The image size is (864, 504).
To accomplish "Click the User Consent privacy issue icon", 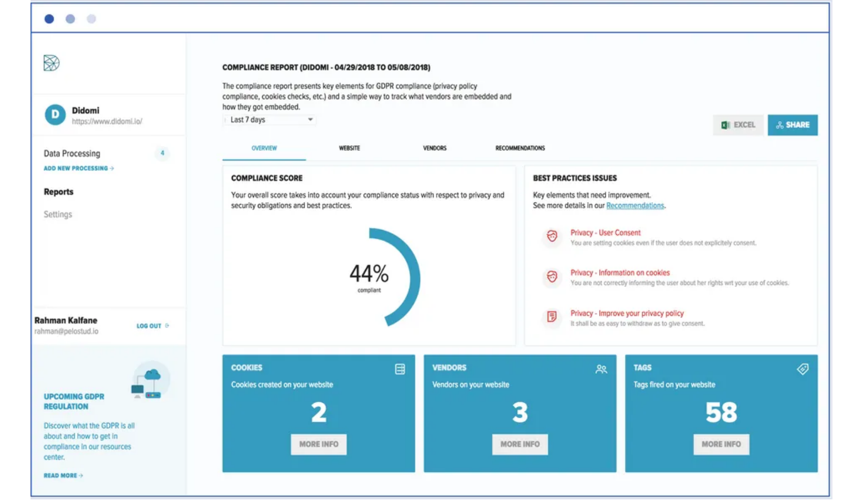I will click(552, 237).
